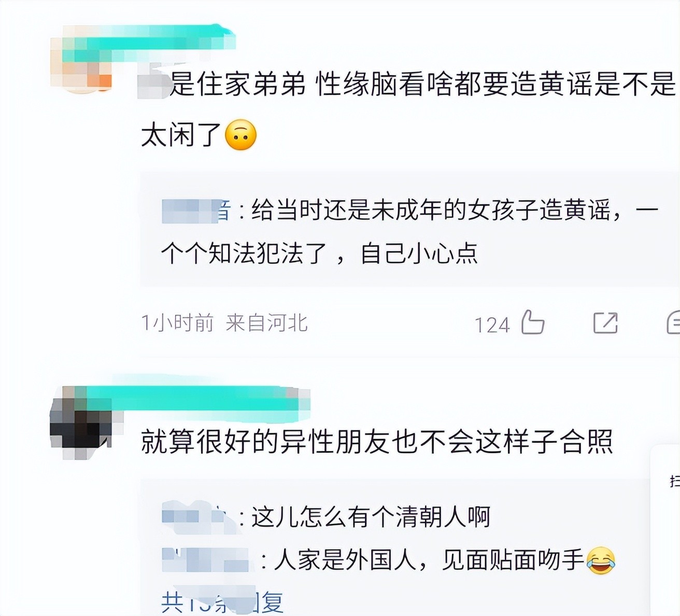Select the 124 like count
The width and height of the screenshot is (680, 616).
point(492,325)
